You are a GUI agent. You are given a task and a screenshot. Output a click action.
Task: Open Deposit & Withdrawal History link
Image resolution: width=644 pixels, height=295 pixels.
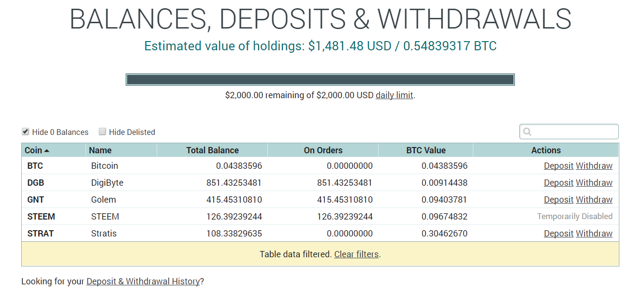pyautogui.click(x=143, y=281)
